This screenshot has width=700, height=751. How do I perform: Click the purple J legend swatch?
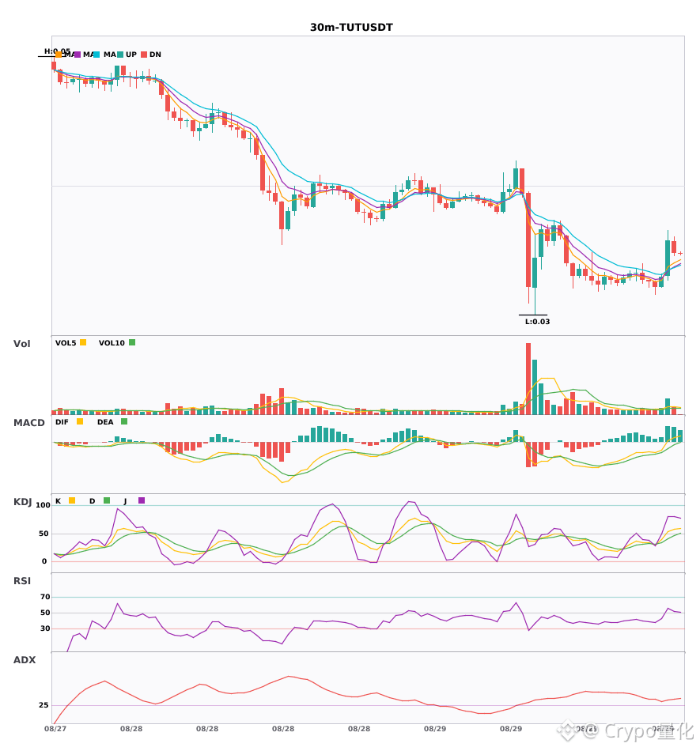pyautogui.click(x=142, y=500)
